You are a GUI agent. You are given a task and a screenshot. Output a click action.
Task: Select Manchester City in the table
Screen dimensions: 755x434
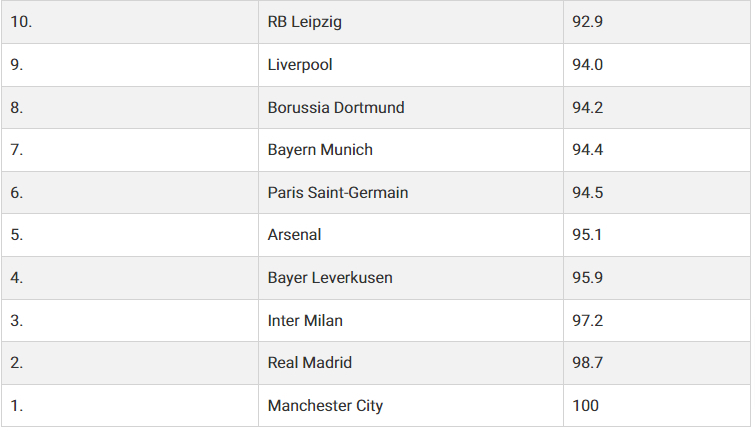(325, 406)
